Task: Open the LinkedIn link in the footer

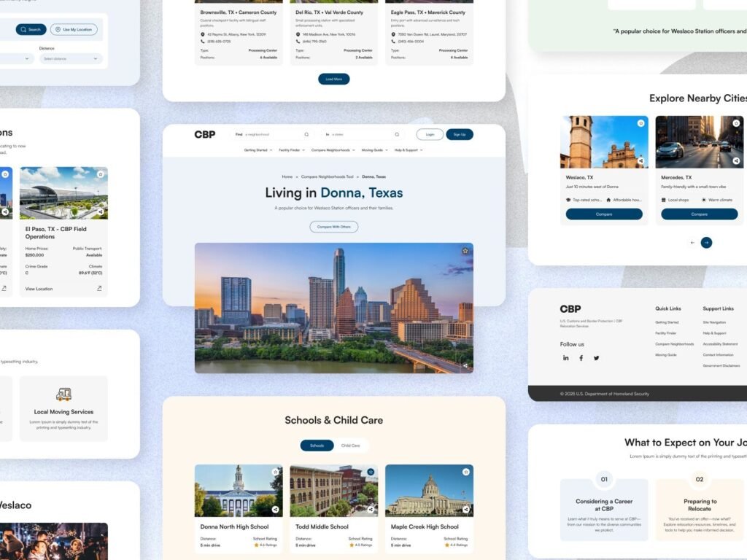Action: [565, 358]
